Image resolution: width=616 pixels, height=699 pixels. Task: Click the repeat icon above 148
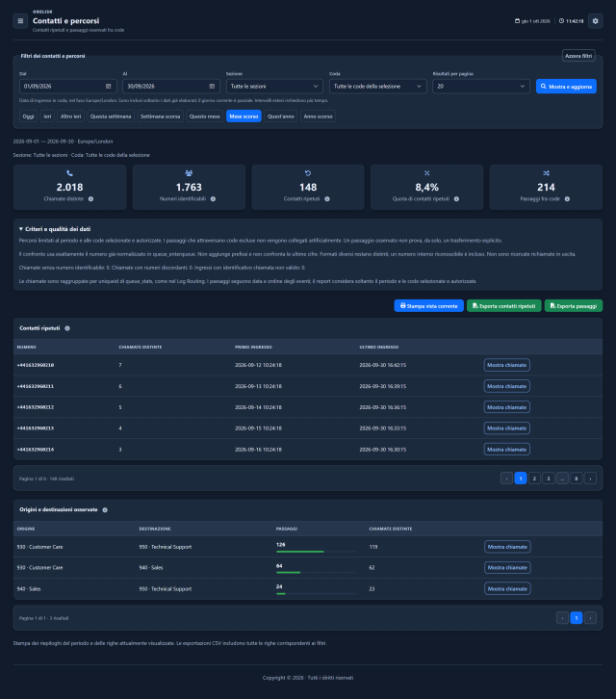coord(308,173)
